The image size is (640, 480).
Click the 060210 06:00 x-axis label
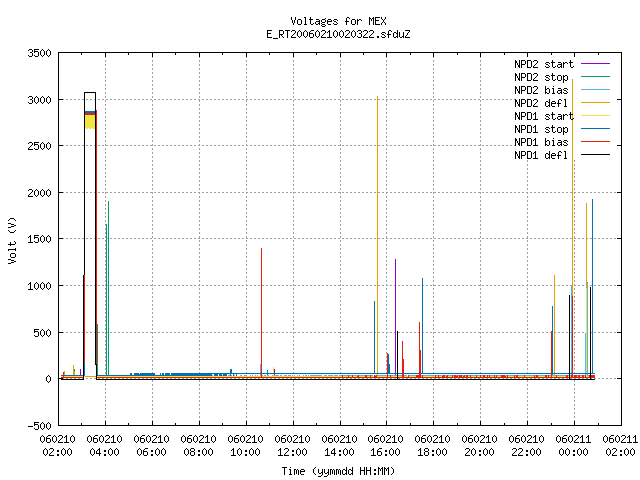click(x=151, y=446)
